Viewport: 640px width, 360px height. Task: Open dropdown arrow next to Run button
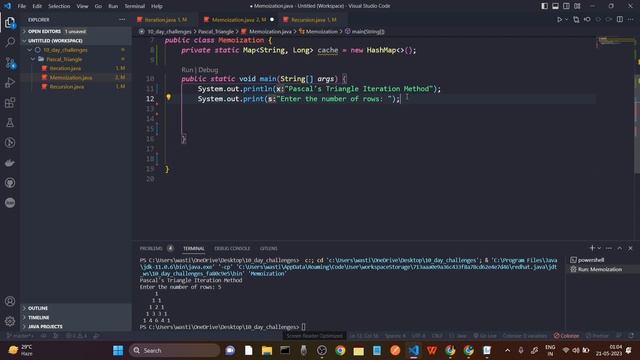coord(567,20)
